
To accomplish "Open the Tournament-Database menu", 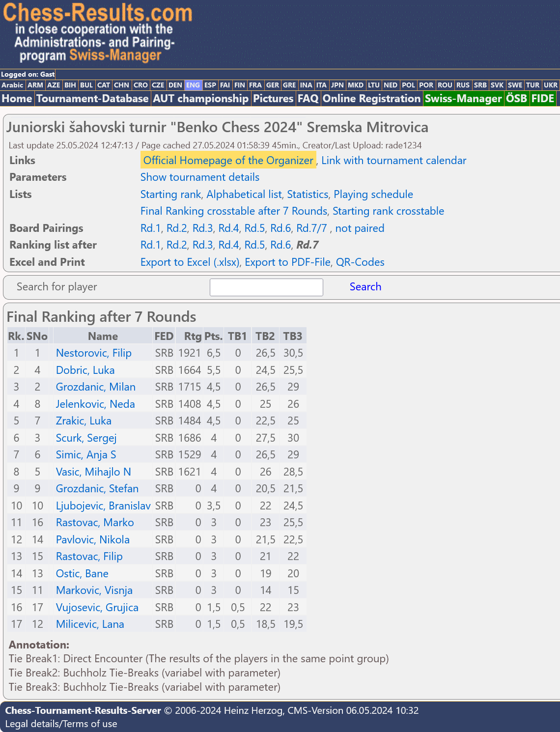I will (x=92, y=99).
